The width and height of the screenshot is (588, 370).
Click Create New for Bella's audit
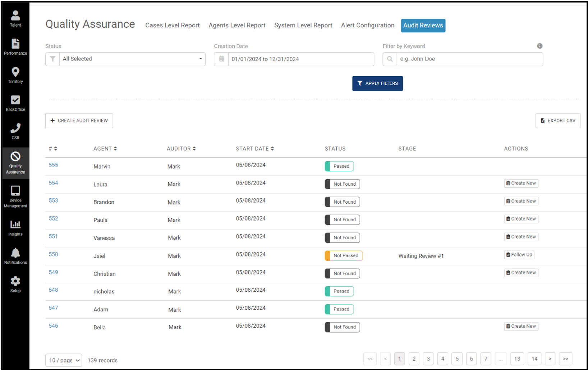pos(521,326)
